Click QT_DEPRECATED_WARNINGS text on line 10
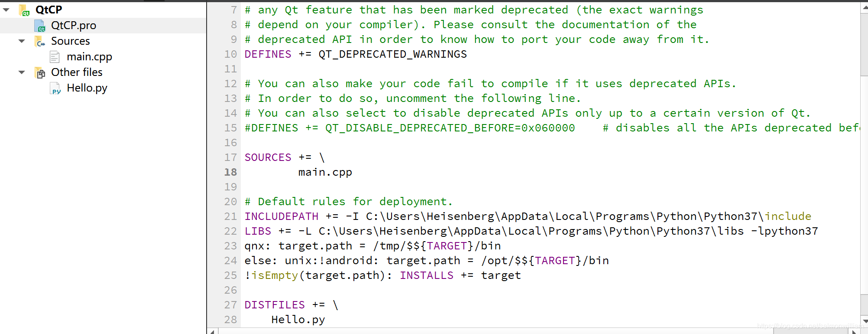 tap(393, 54)
